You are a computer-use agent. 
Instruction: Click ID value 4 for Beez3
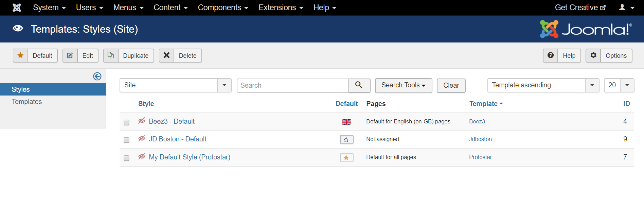click(x=625, y=121)
